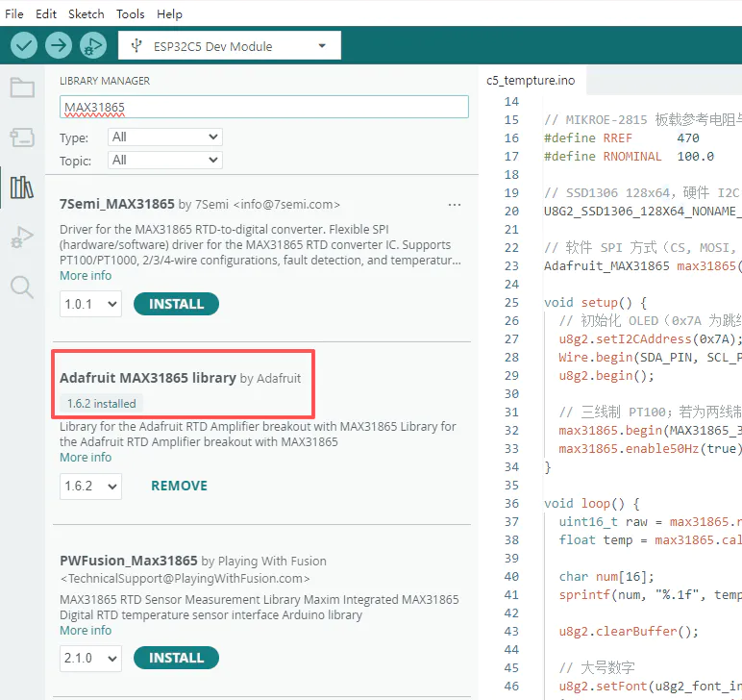The image size is (742, 700).
Task: Open the Search magnifier sidebar icon
Action: tap(22, 287)
